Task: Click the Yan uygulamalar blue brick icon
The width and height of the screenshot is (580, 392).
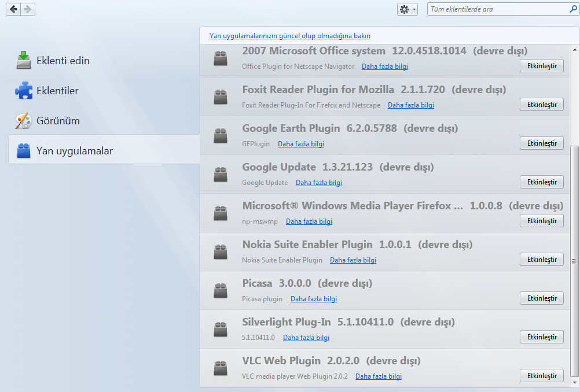Action: [24, 151]
